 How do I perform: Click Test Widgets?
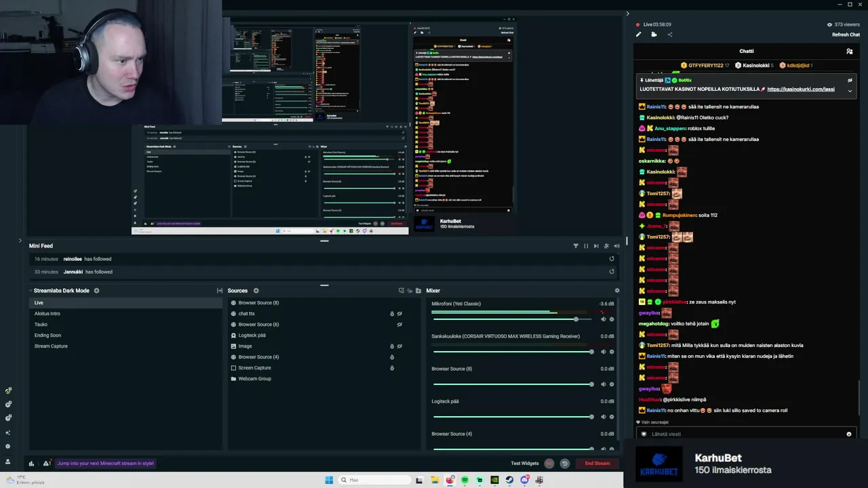pyautogui.click(x=525, y=464)
